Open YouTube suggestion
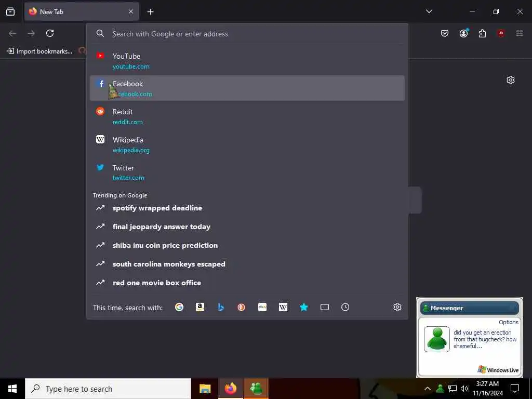The height and width of the screenshot is (399, 532). [x=247, y=61]
